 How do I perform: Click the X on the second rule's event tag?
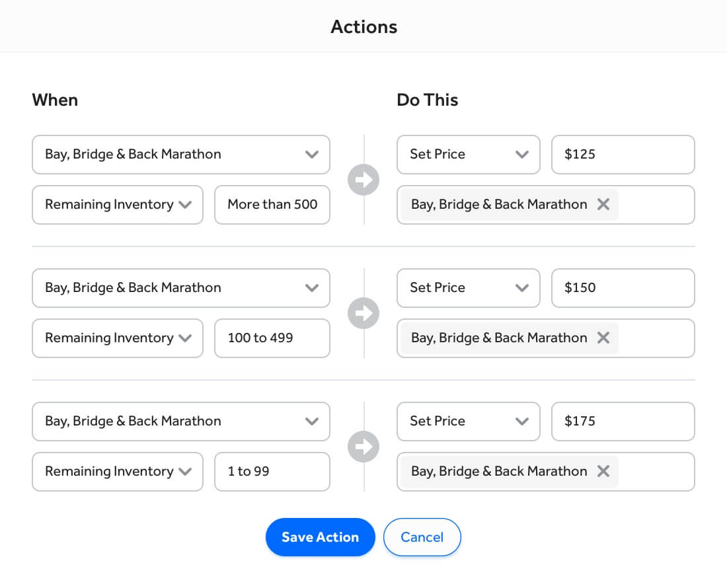[603, 338]
